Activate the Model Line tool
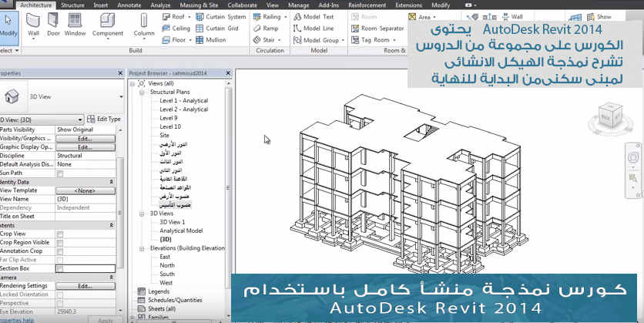The image size is (644, 323). (x=314, y=29)
